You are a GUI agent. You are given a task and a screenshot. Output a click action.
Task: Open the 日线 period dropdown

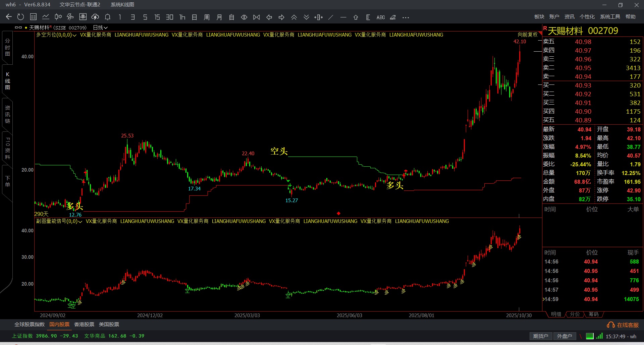click(x=100, y=27)
